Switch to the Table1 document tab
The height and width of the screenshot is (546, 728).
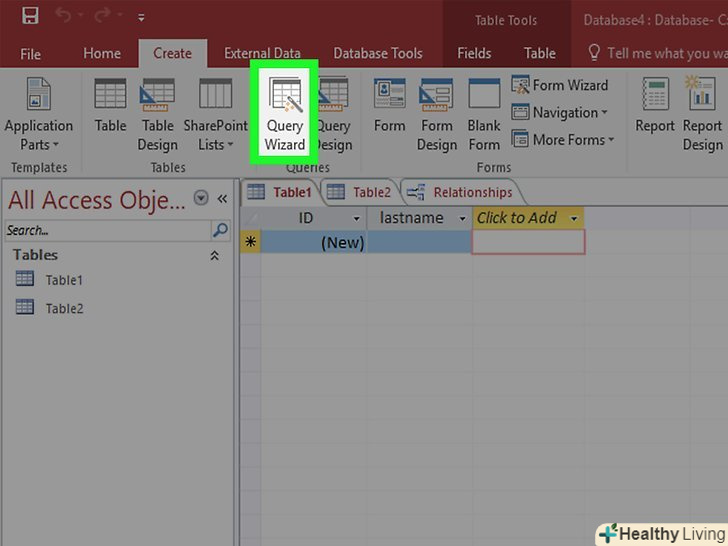280,192
